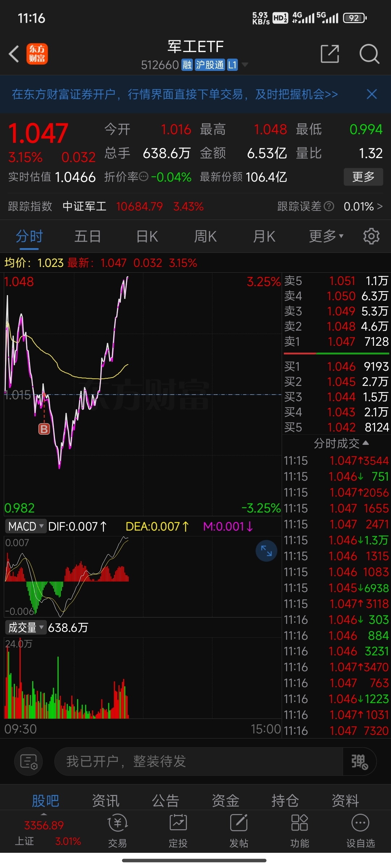Open the 持仓 holdings tab
The width and height of the screenshot is (391, 868).
pos(285,800)
